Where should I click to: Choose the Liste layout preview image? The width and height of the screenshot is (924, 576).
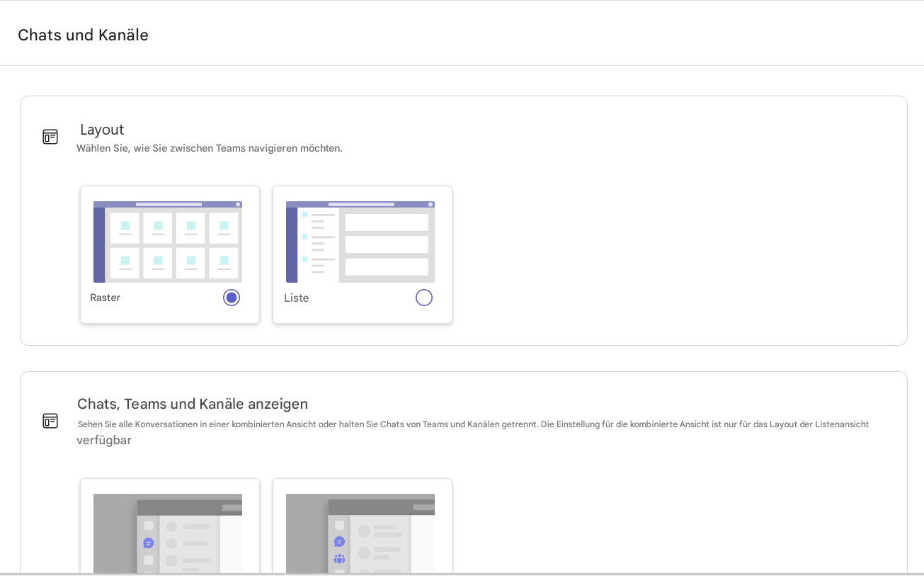(360, 242)
